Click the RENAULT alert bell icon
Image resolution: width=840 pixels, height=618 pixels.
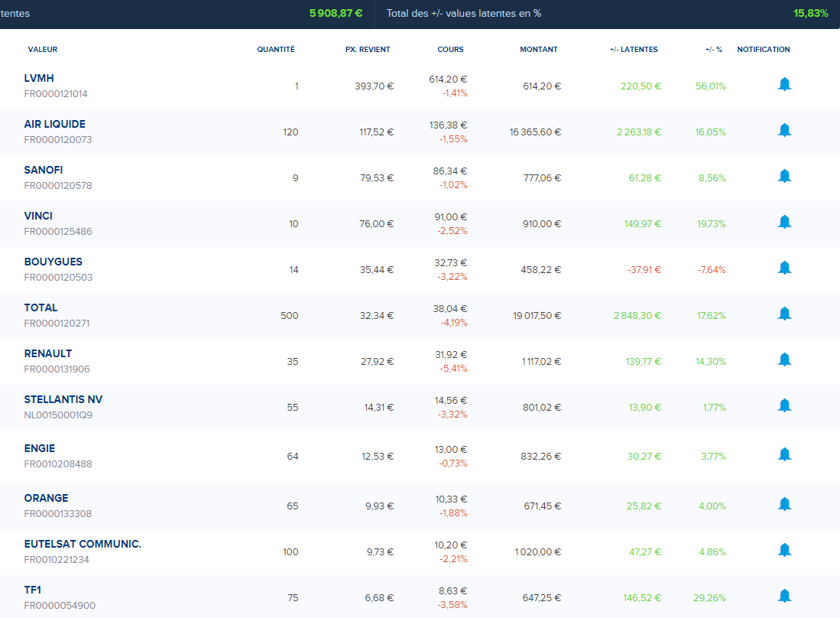pyautogui.click(x=784, y=359)
